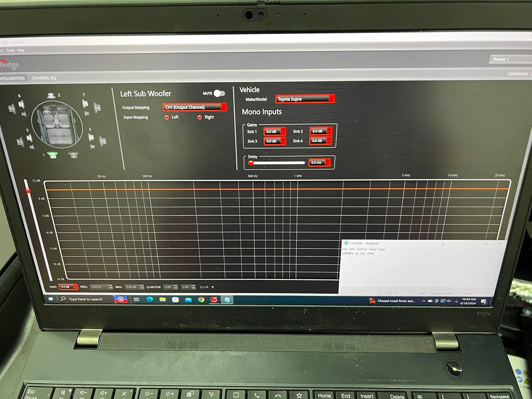Adjust the MAG 0.00 dB stepper arrows
The image size is (532, 399).
pyautogui.click(x=142, y=287)
